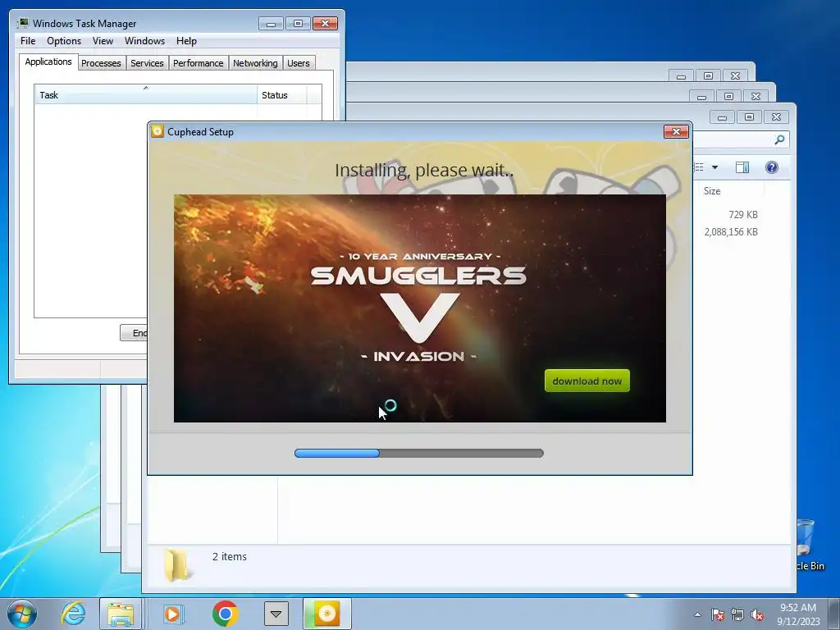
Task: Open Task Manager Windows menu
Action: [x=144, y=41]
